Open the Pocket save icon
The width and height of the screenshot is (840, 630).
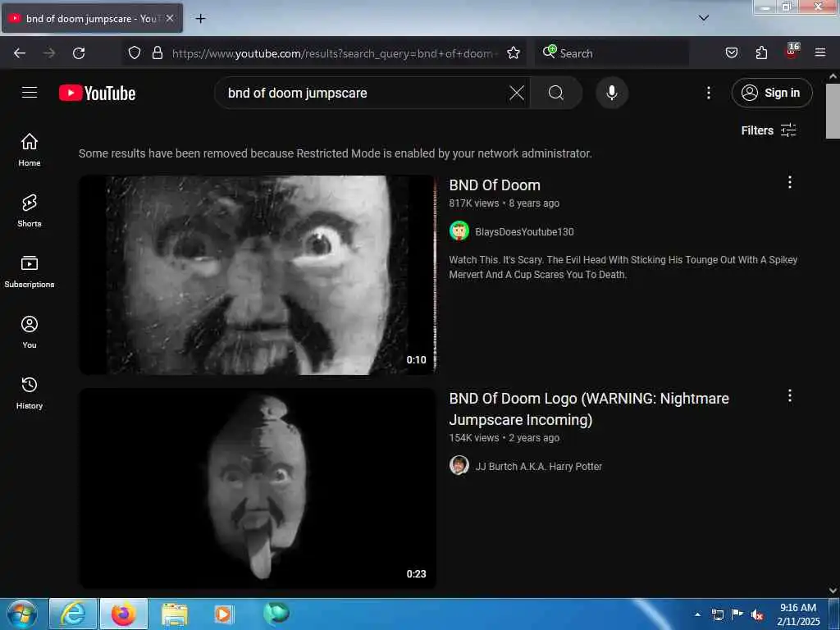[x=731, y=52]
